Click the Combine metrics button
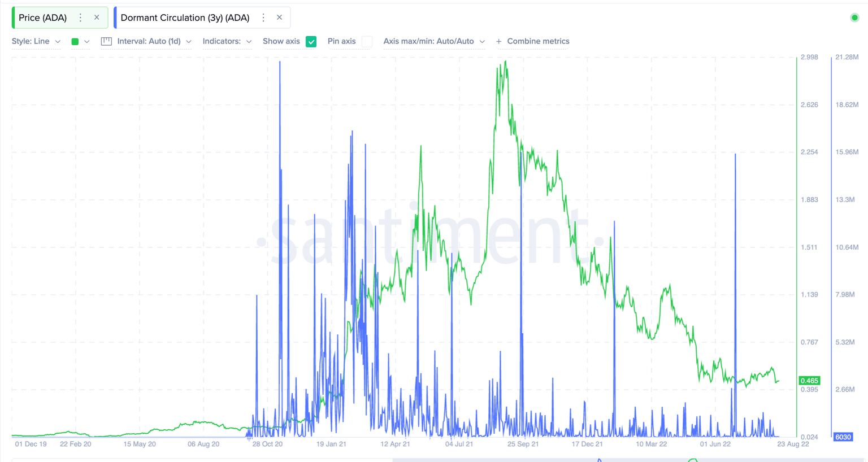The height and width of the screenshot is (462, 868). [x=532, y=41]
